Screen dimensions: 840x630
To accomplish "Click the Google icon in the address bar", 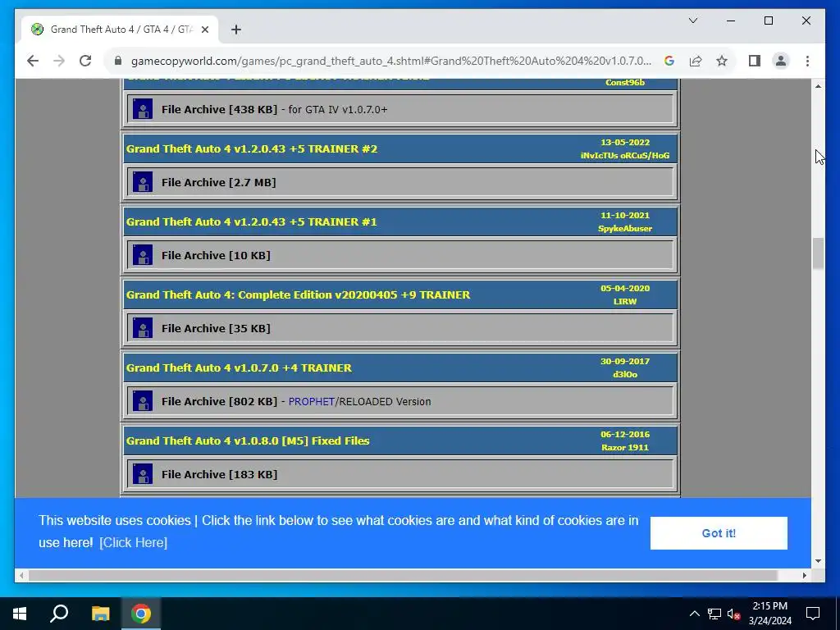I will pyautogui.click(x=669, y=61).
